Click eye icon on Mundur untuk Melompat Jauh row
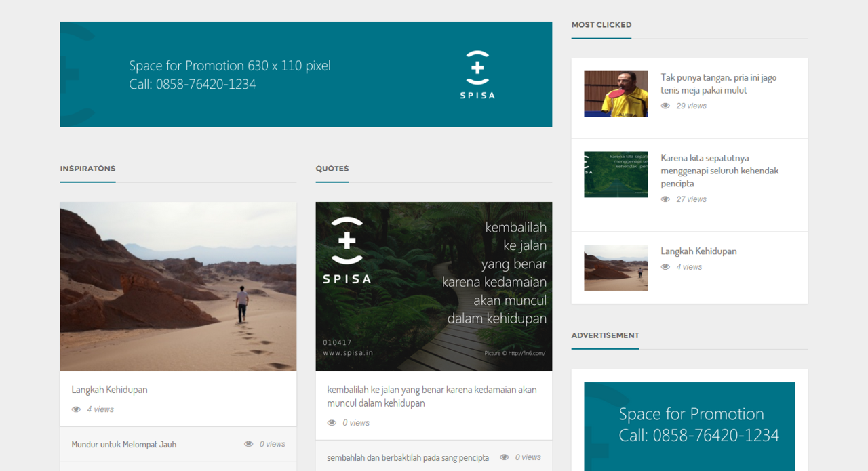This screenshot has width=868, height=471. (249, 444)
